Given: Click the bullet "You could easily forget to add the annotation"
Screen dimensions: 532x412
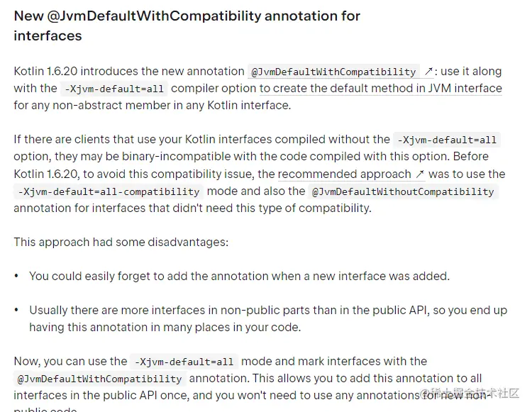Looking at the screenshot, I should pyautogui.click(x=239, y=277).
